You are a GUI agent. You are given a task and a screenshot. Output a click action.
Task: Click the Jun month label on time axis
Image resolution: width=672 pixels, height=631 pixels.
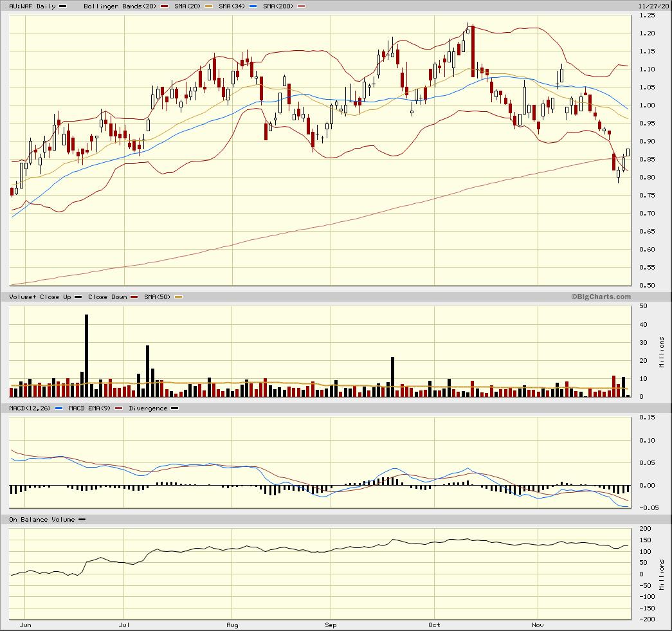[25, 625]
